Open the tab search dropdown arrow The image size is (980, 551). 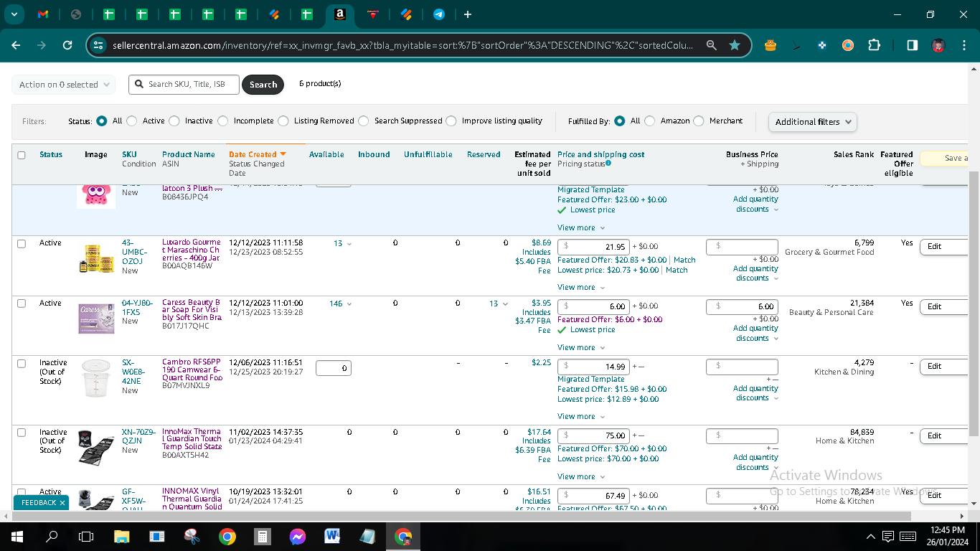[x=14, y=14]
